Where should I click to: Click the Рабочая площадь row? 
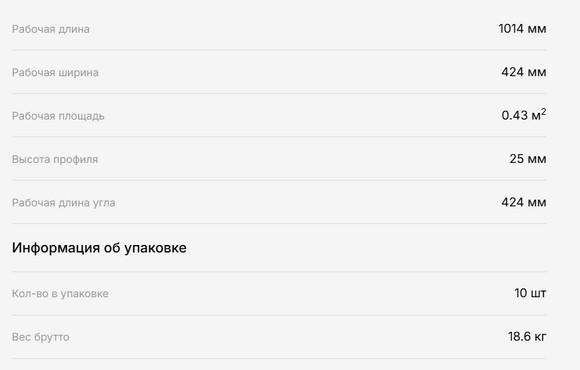tap(279, 115)
